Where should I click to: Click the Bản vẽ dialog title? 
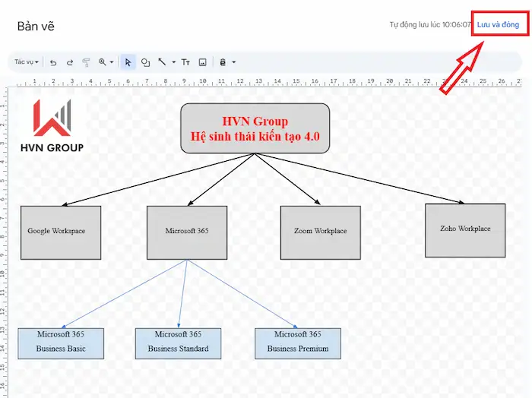click(x=36, y=26)
